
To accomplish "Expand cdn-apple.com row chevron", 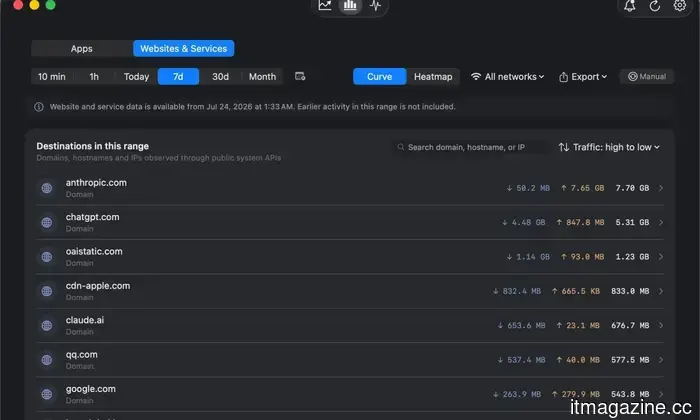I will 661,291.
